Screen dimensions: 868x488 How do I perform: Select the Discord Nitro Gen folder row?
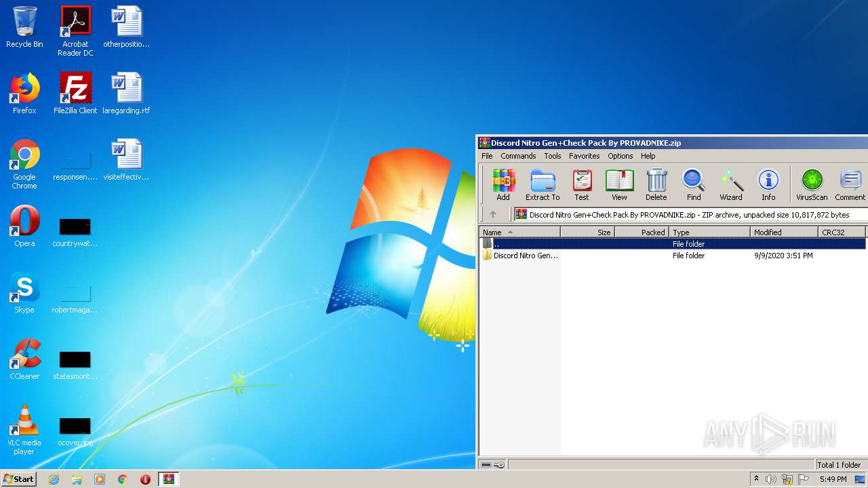point(673,256)
